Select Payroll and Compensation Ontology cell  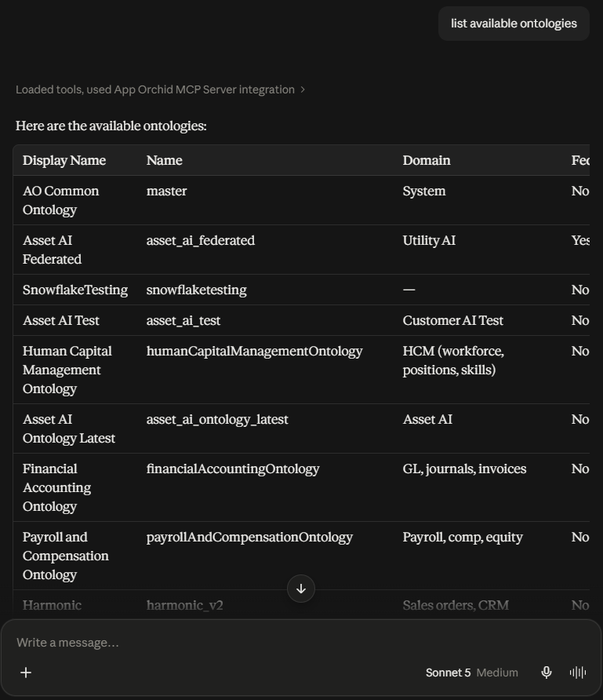[x=66, y=556]
